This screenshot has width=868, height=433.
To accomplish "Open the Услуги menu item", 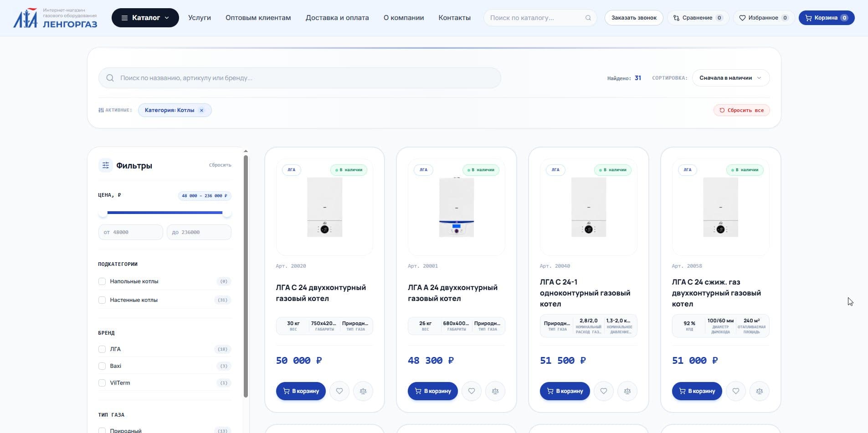I will 200,18.
